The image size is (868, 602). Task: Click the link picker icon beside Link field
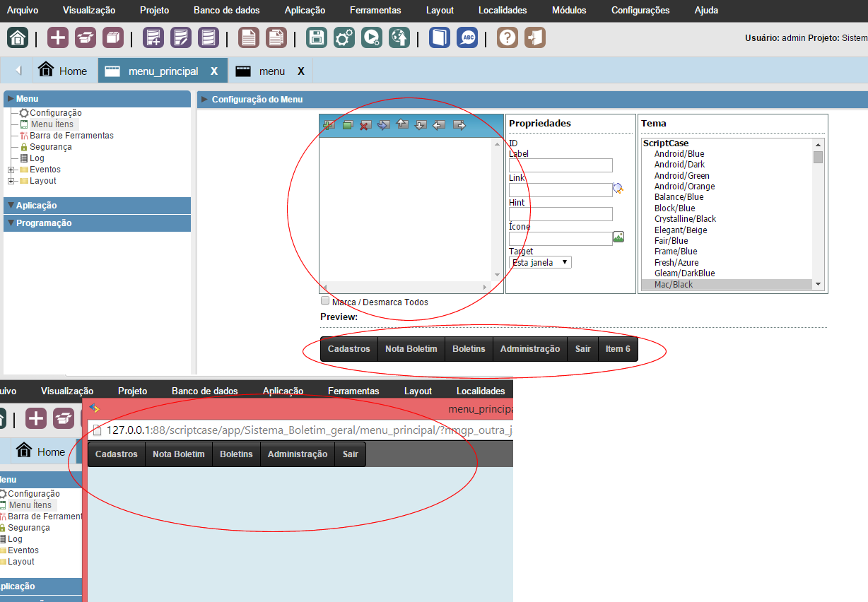click(618, 188)
